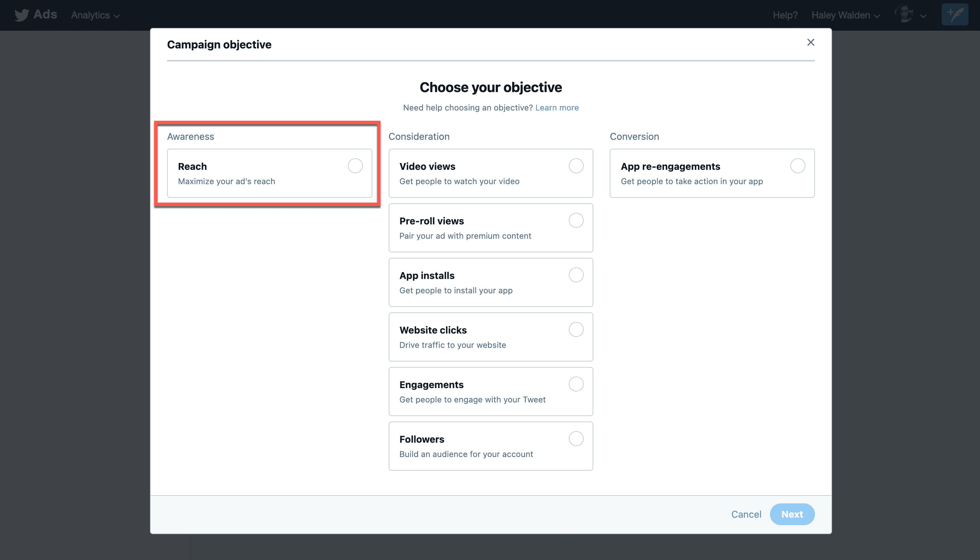Click the Ads home label
The height and width of the screenshot is (560, 980).
click(45, 15)
